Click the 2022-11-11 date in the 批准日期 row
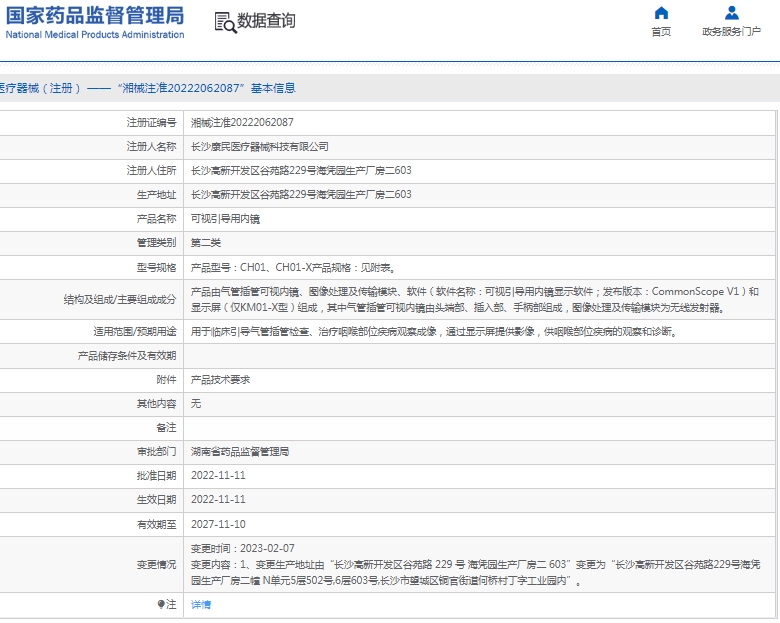This screenshot has height=623, width=780. (218, 475)
